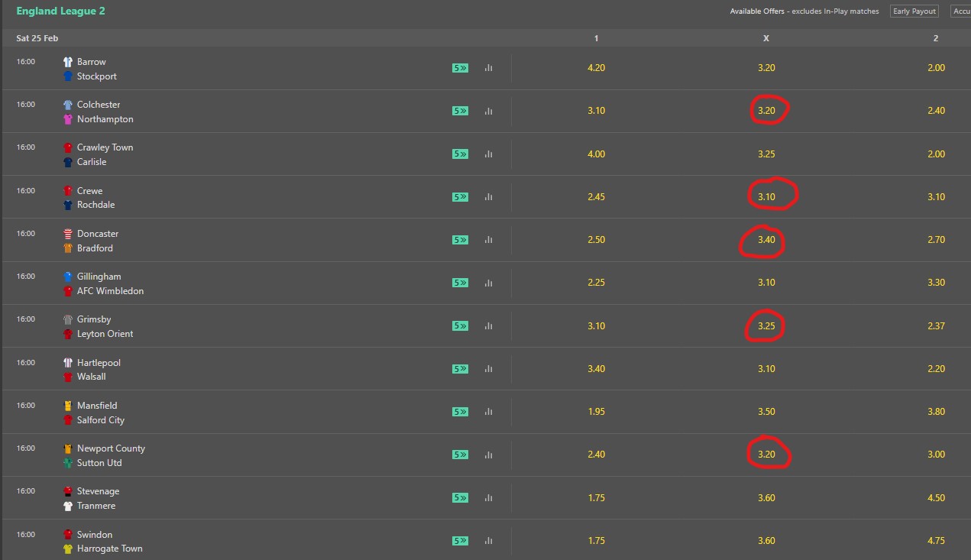The image size is (971, 560).
Task: Open stats icon for Swindon v Harrogate Town
Action: (x=488, y=541)
